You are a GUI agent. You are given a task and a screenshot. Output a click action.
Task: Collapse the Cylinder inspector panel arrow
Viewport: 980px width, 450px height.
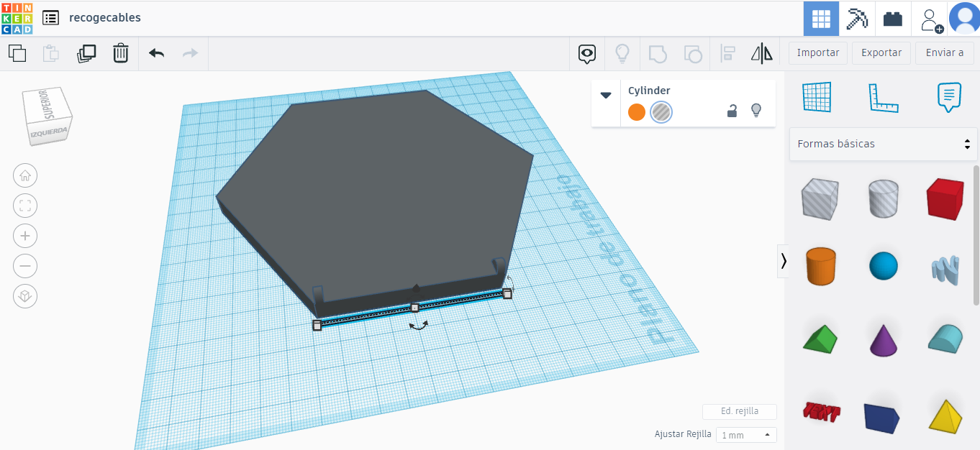tap(606, 95)
